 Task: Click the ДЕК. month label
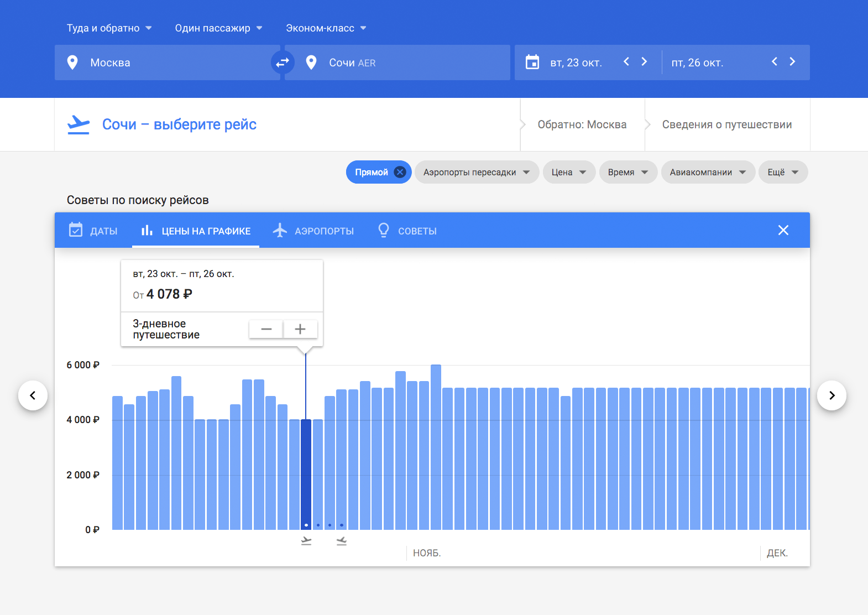[x=777, y=553]
